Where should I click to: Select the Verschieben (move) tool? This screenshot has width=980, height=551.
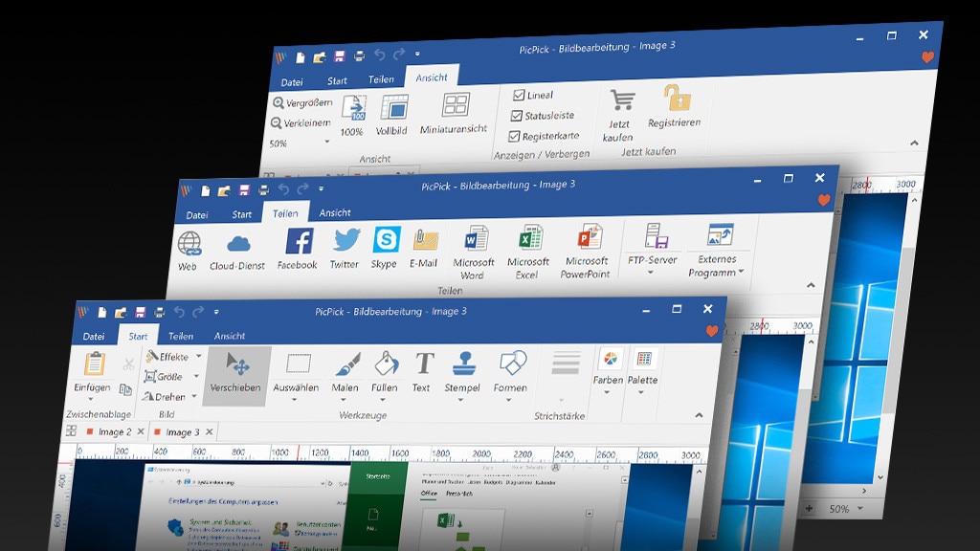(x=235, y=373)
